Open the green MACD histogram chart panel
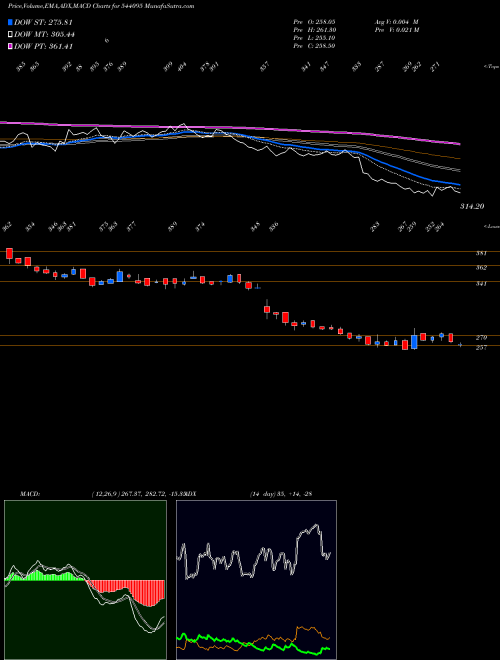 coord(85,580)
